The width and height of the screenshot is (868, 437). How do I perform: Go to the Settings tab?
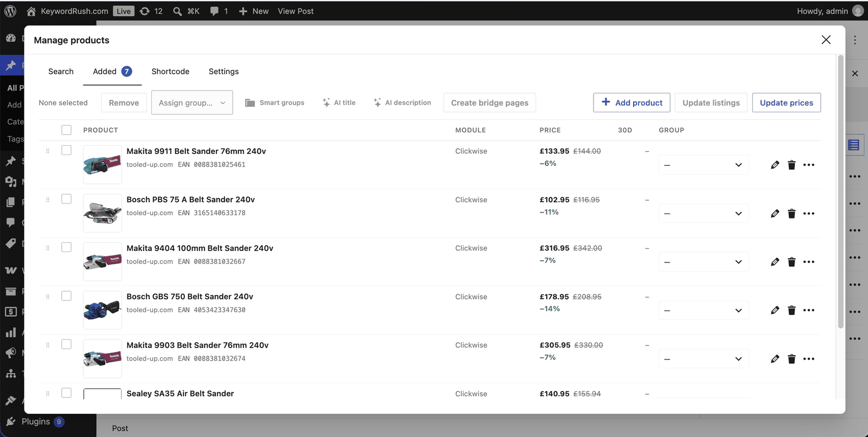click(x=224, y=72)
